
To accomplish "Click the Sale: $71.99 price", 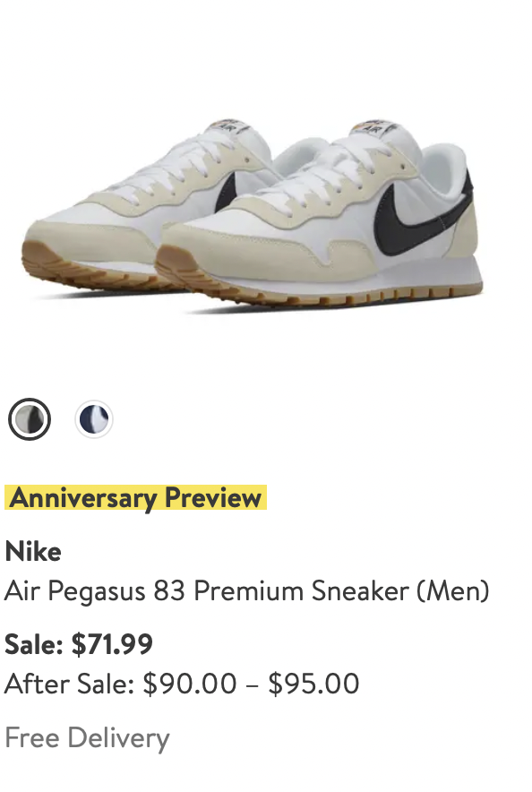I will (x=79, y=644).
